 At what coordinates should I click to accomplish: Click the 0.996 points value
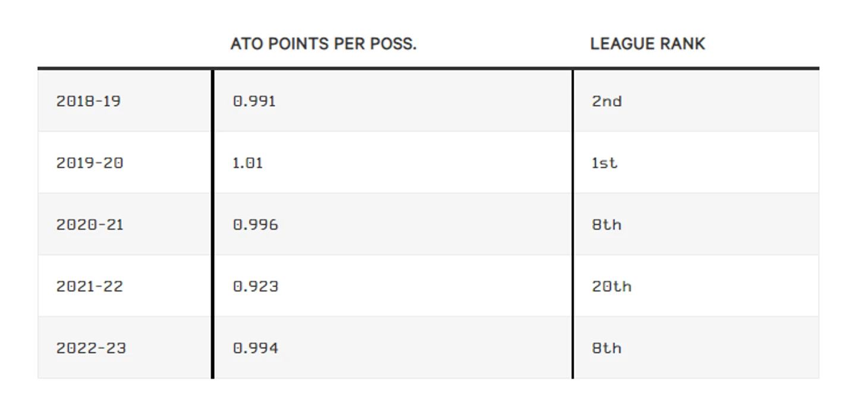pos(255,224)
